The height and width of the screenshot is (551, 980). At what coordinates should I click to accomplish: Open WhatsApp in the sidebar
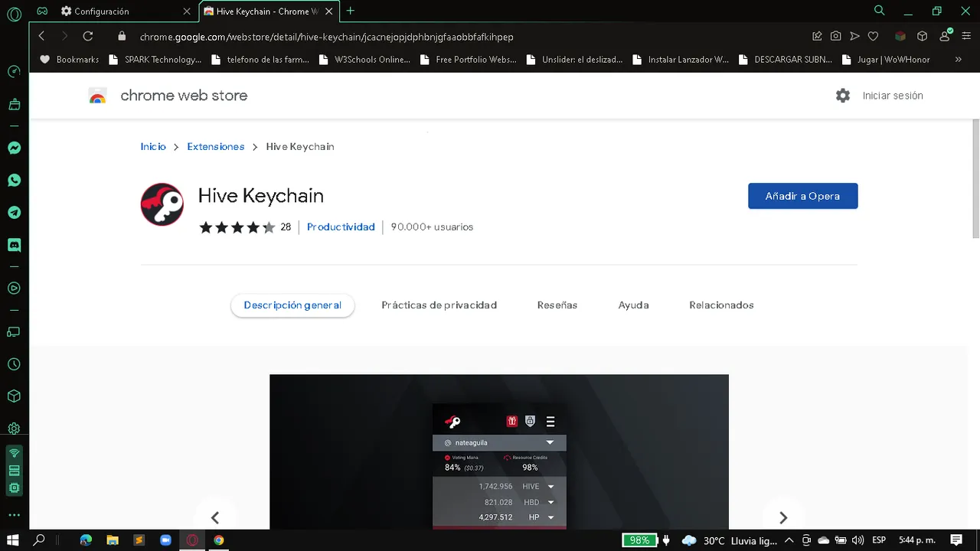(14, 181)
